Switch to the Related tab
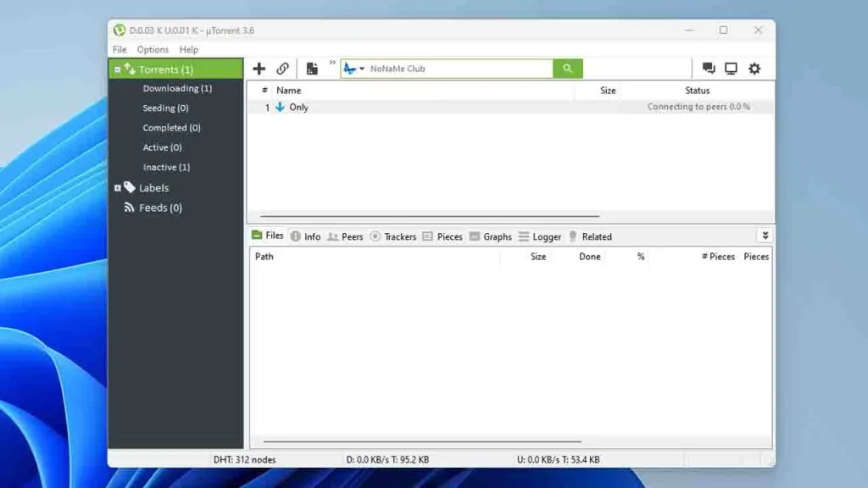 (590, 236)
